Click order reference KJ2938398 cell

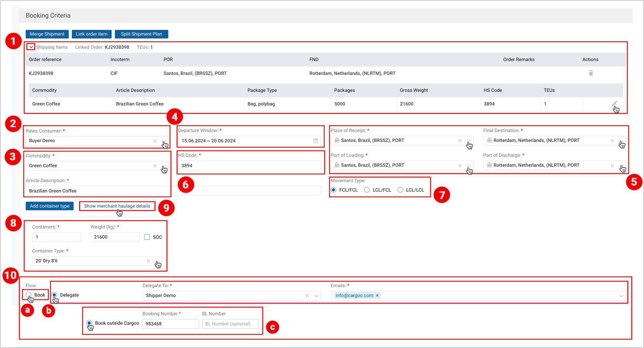(41, 73)
